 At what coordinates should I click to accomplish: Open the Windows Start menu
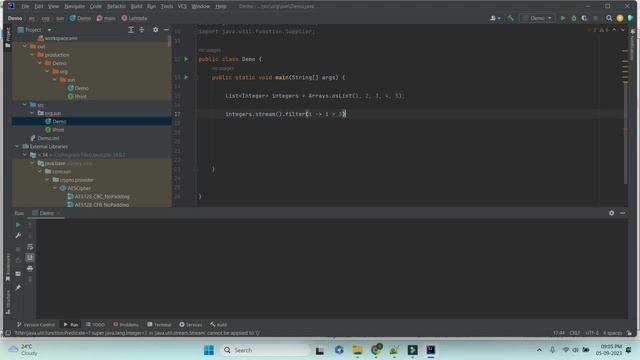[x=209, y=350]
